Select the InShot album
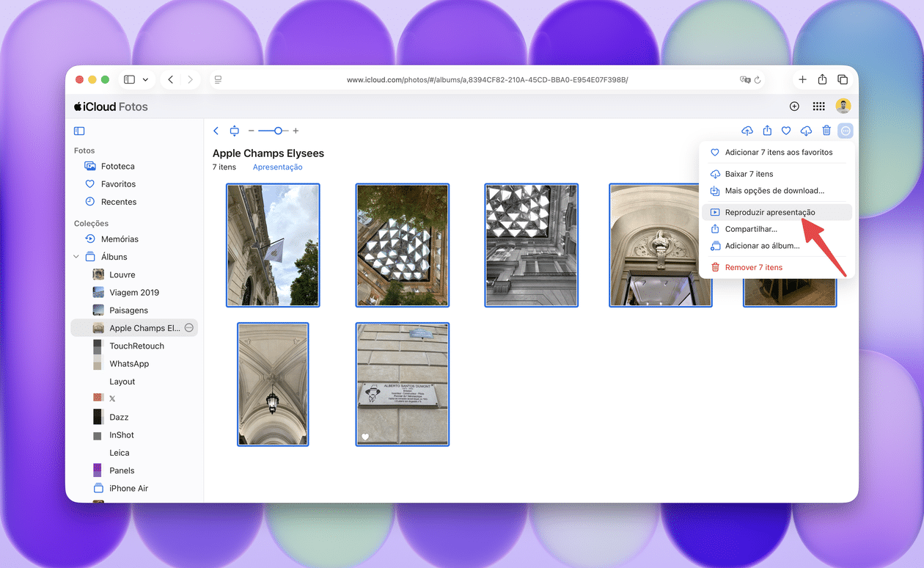 click(x=135, y=435)
